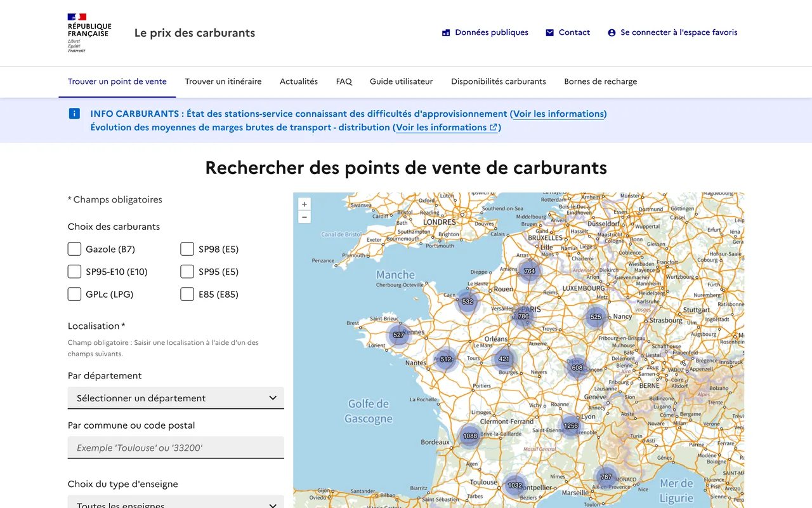Click Se connecter à l'espace favoris
The image size is (812, 508).
click(x=672, y=32)
